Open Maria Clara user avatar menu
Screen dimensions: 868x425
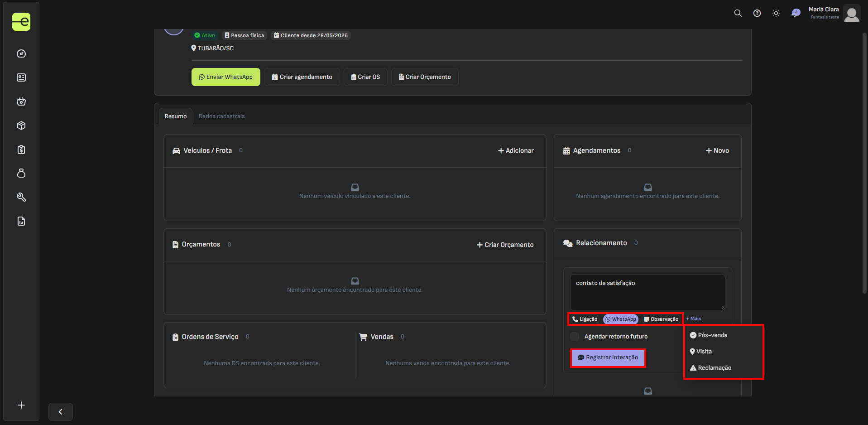coord(852,14)
